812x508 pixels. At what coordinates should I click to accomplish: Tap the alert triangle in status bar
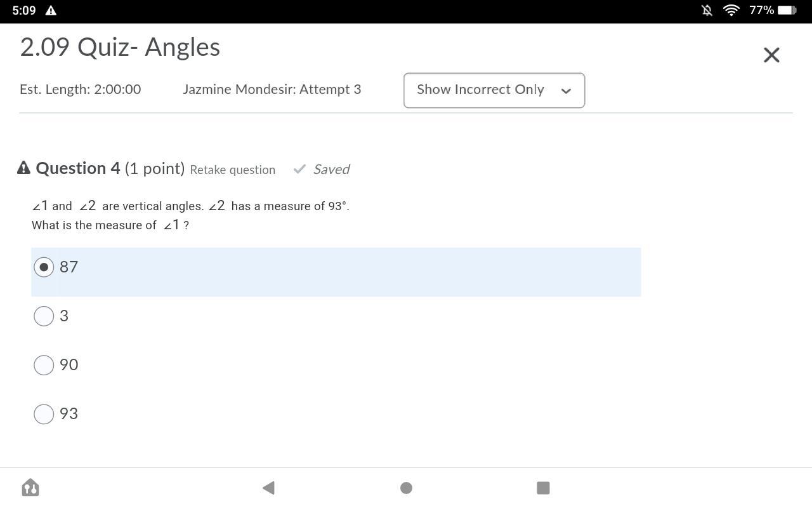click(x=51, y=10)
